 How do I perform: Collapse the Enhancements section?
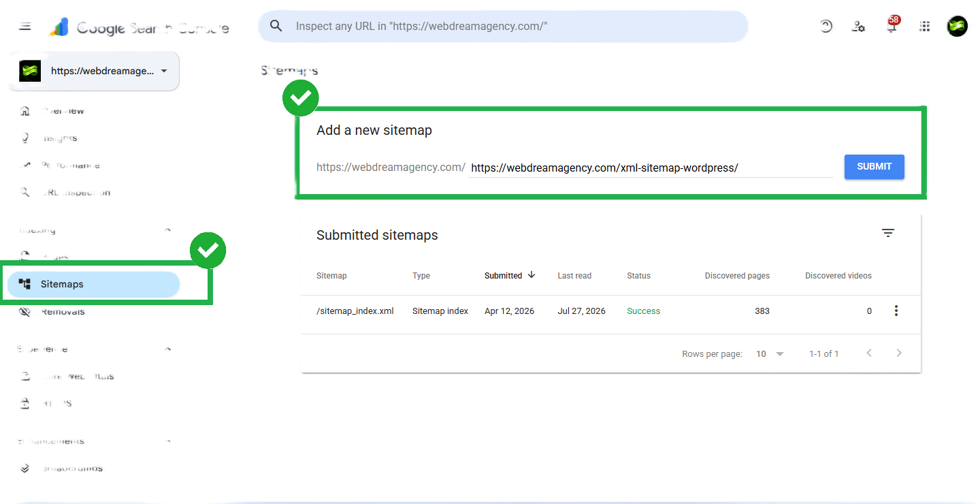(168, 441)
